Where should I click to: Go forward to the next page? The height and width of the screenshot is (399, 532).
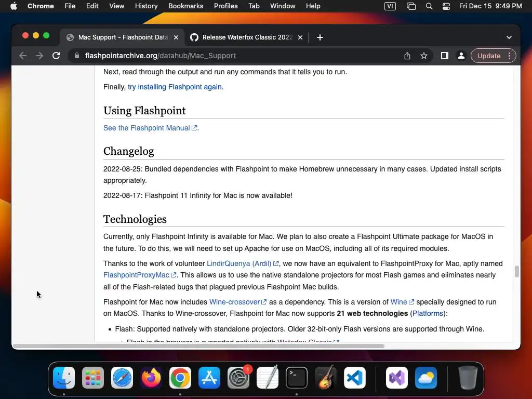coord(39,56)
